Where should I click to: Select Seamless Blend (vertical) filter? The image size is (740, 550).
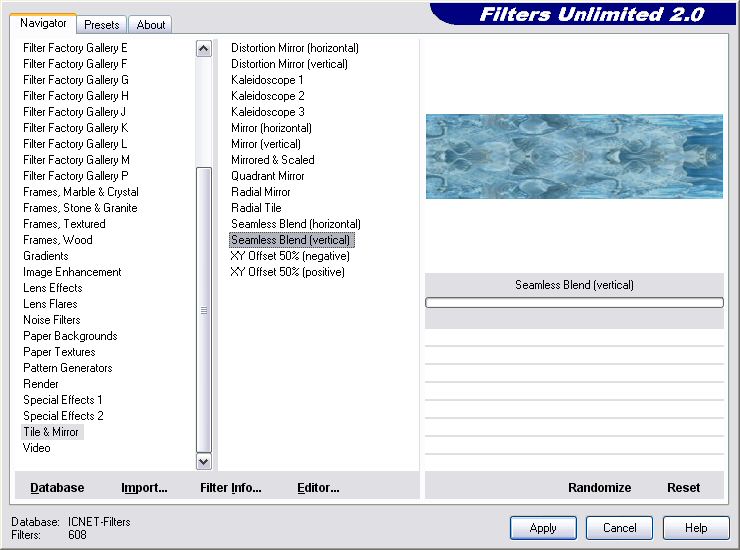pyautogui.click(x=291, y=240)
